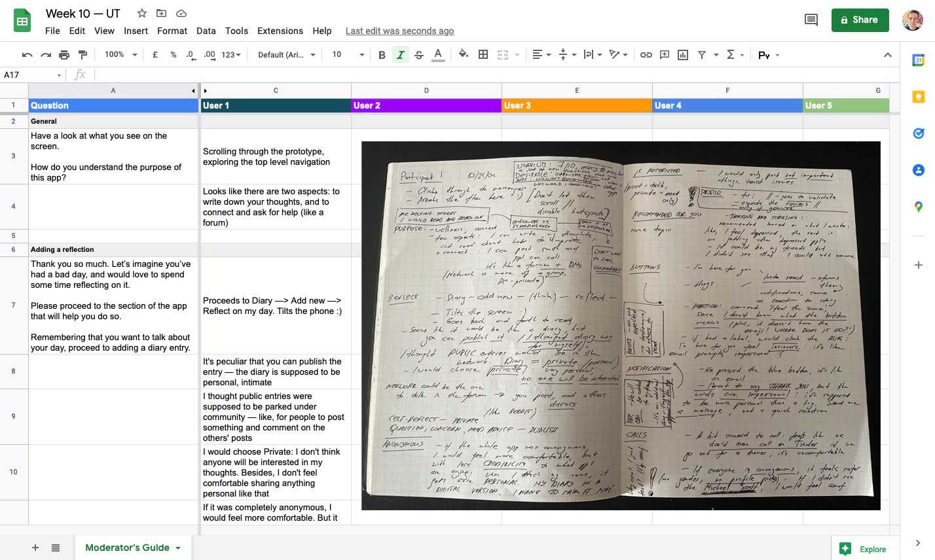Select the paint format tool
The image size is (935, 560).
(x=82, y=55)
